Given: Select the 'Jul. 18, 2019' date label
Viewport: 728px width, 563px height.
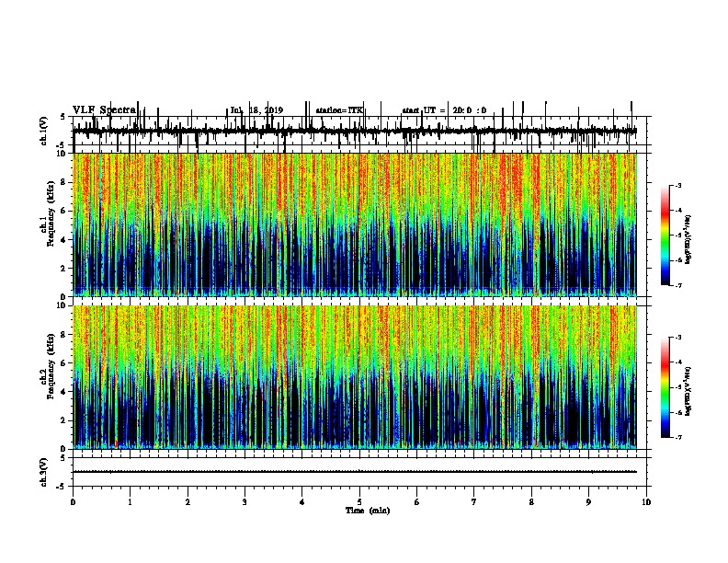Looking at the screenshot, I should pos(256,110).
